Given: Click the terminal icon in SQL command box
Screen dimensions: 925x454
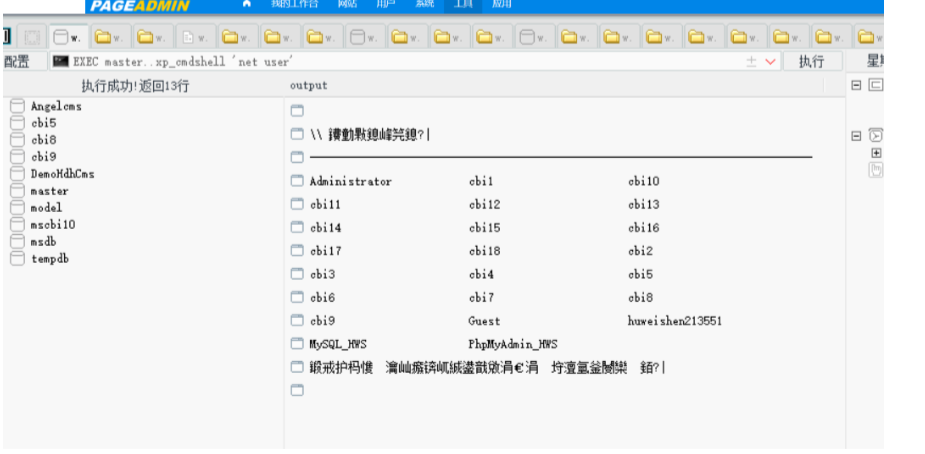Looking at the screenshot, I should click(61, 61).
